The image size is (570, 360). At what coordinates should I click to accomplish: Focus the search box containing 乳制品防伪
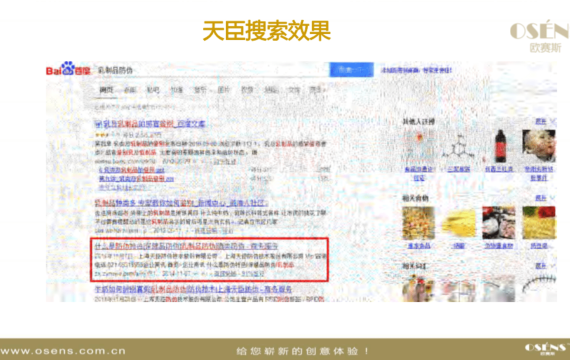click(212, 70)
